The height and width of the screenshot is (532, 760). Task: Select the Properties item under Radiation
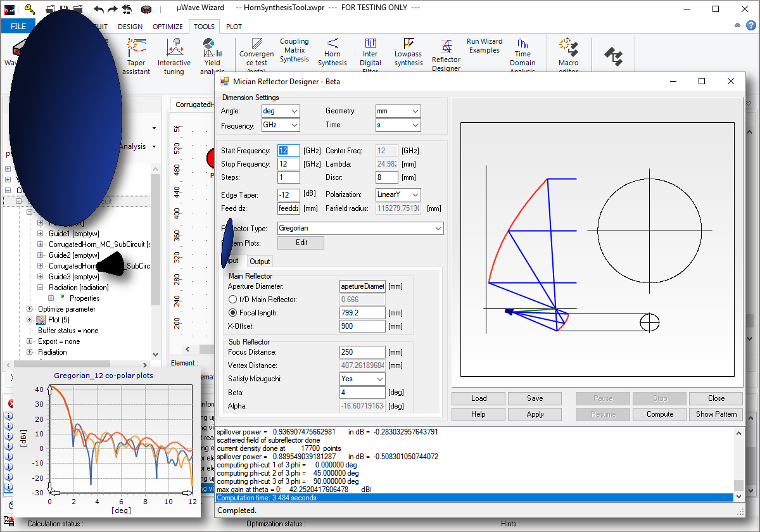coord(84,298)
